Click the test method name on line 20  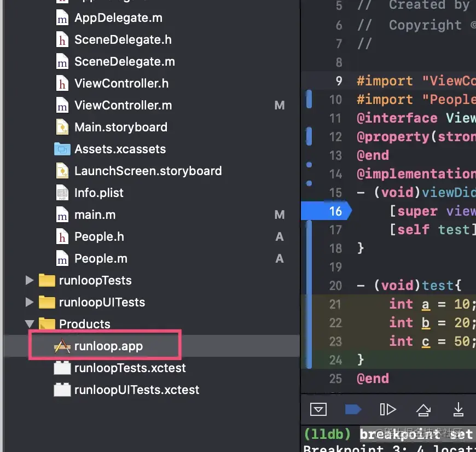438,286
